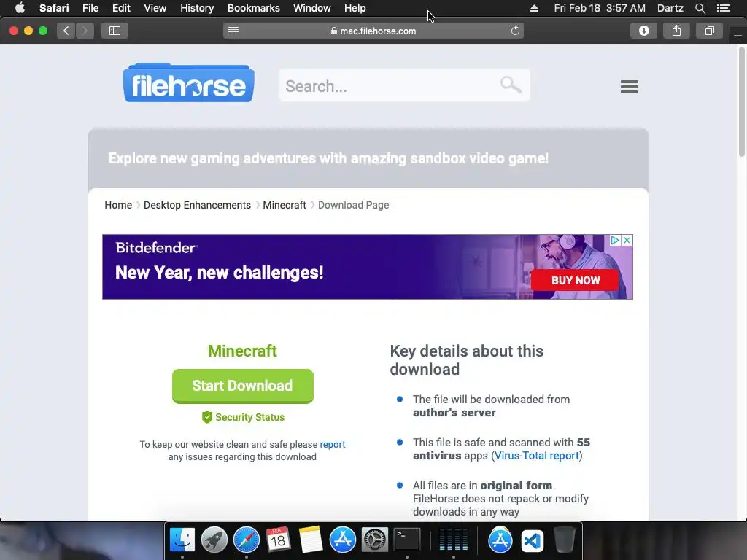Click BUY NOW in Bitdefender ad
Viewport: 747px width, 560px height.
(575, 281)
